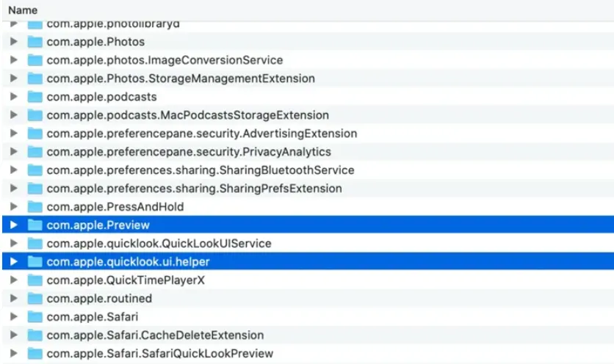The height and width of the screenshot is (364, 614).
Task: Click the folder icon for com.apple.Photos
Action: click(x=35, y=42)
